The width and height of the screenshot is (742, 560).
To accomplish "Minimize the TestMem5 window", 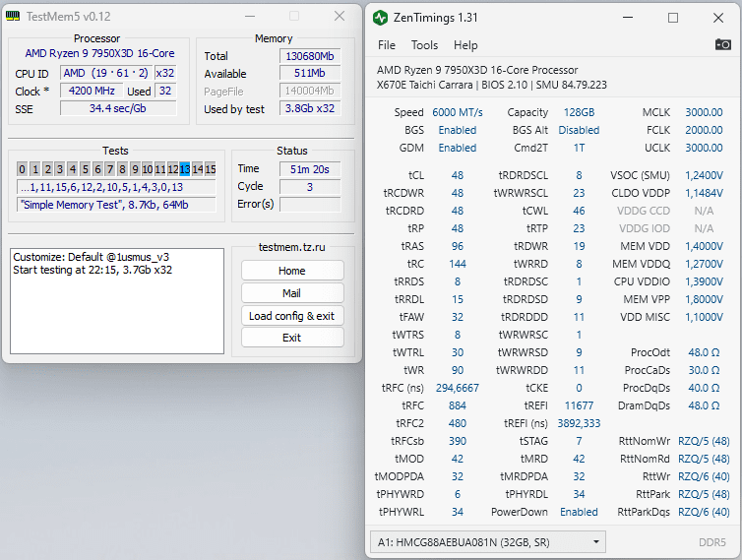I will [x=250, y=16].
